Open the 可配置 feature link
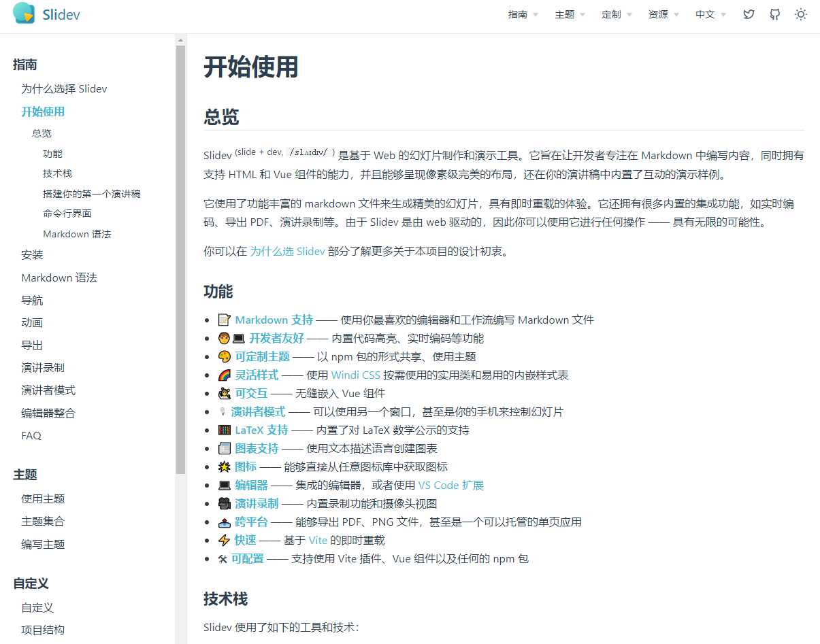Viewport: 820px width, 644px height. 248,558
